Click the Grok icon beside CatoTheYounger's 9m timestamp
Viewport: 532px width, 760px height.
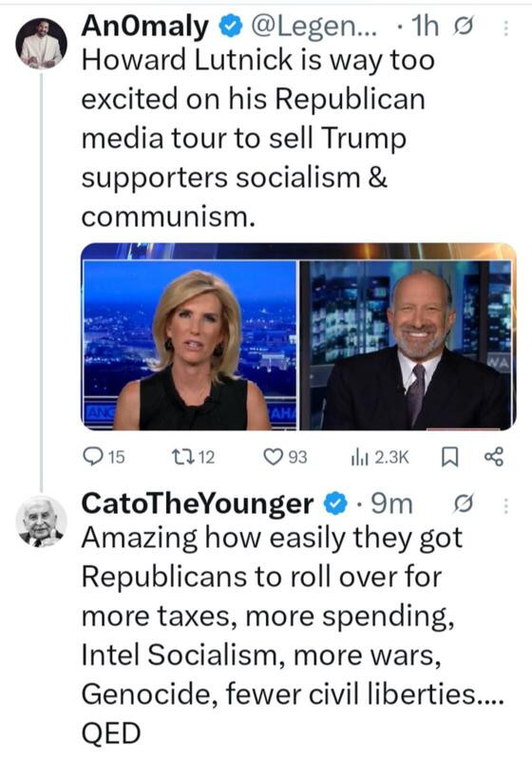click(464, 504)
